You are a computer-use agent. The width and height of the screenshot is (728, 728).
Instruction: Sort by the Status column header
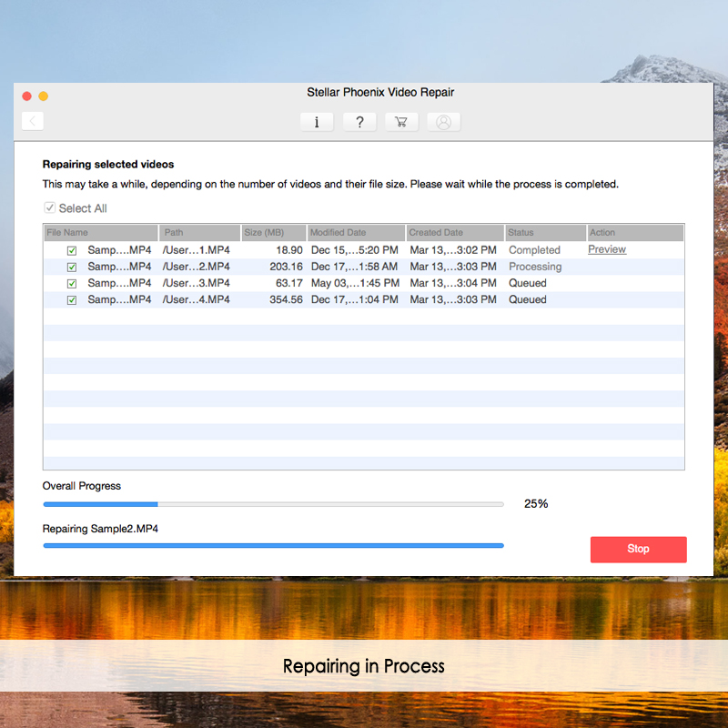[x=545, y=233]
